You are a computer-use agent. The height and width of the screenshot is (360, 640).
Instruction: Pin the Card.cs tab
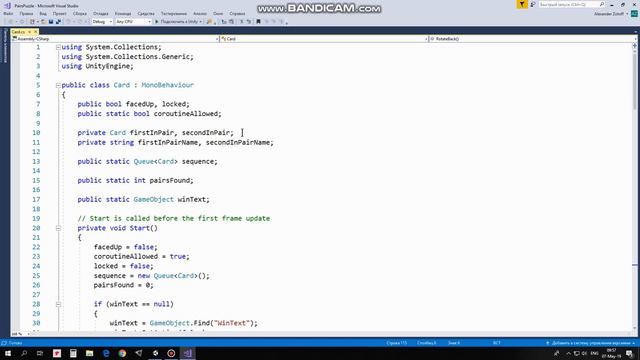(x=29, y=31)
